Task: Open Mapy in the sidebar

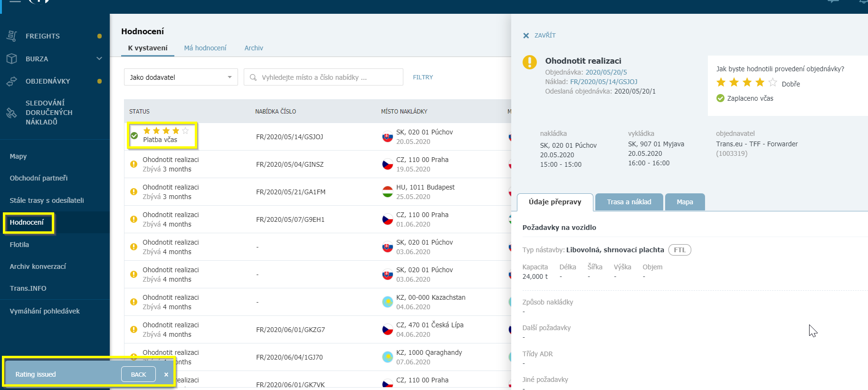Action: click(18, 156)
